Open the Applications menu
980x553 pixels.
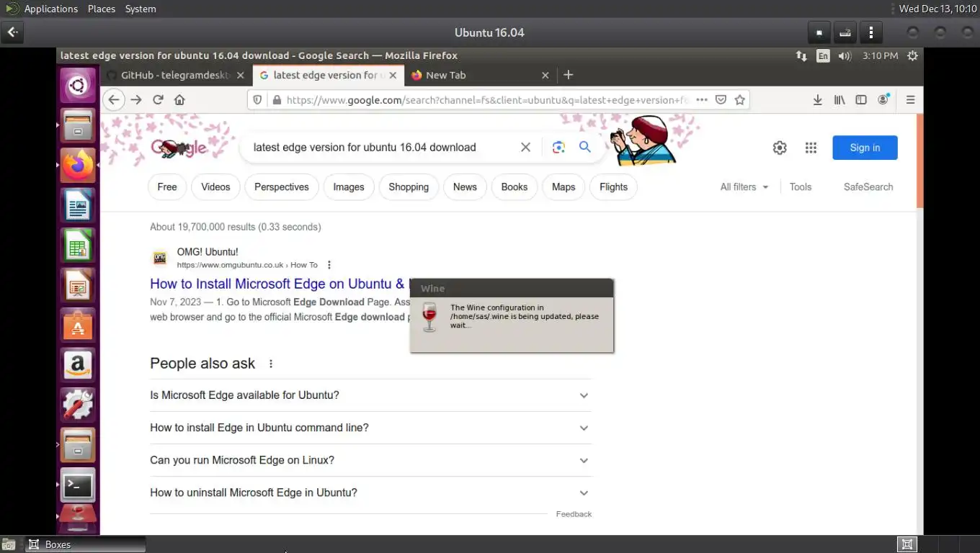[51, 9]
